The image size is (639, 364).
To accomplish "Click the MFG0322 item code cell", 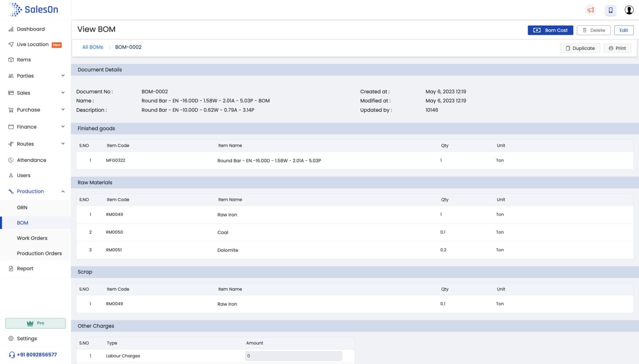I will point(116,160).
